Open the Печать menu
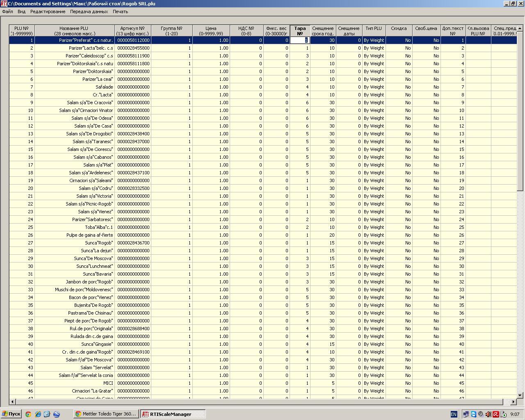525x420 pixels. coord(120,11)
